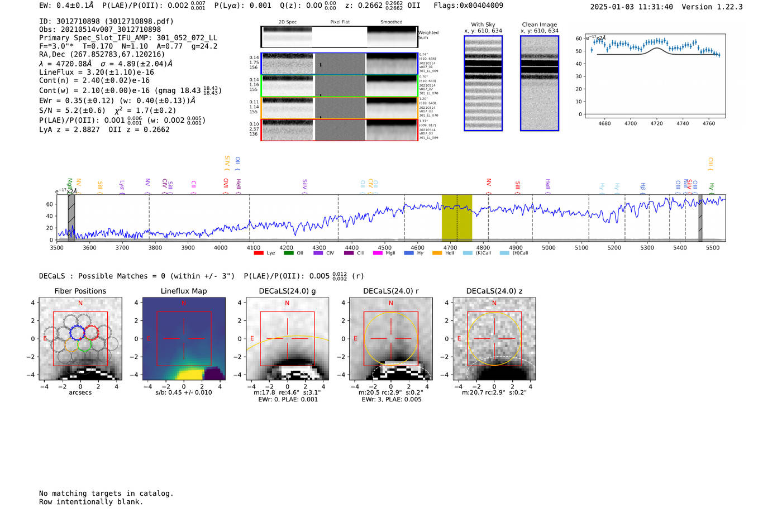Image resolution: width=782 pixels, height=532 pixels.
Task: Click 'Primary Spec_Slot_IFU_AMP: 301_052_072_LL' line
Action: coord(128,38)
